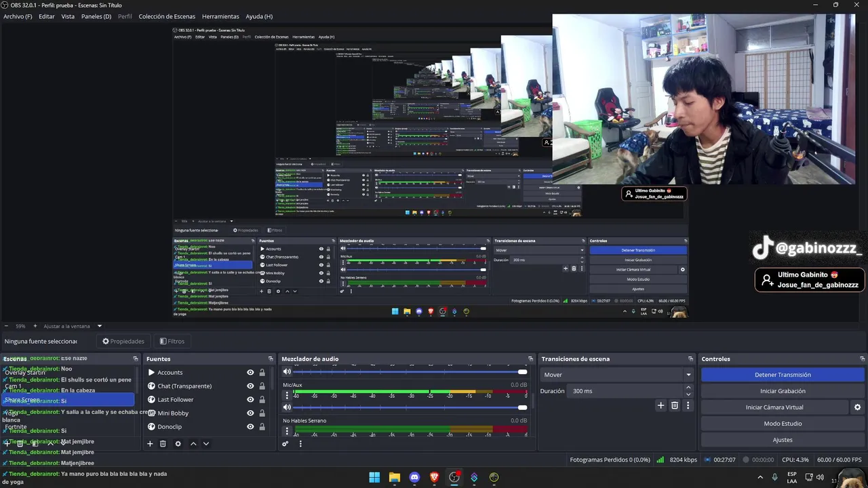Move source down in Fuentes list
The height and width of the screenshot is (488, 868).
coord(206,444)
